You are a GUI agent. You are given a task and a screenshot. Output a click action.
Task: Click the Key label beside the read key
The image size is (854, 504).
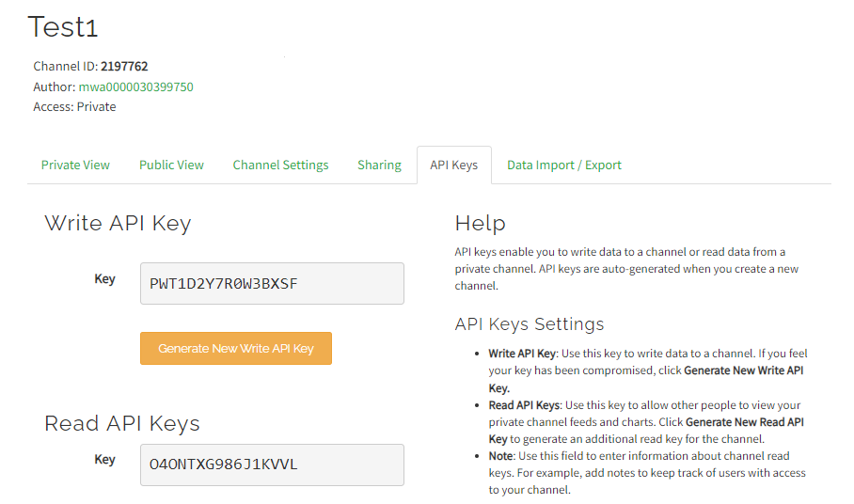click(x=104, y=459)
